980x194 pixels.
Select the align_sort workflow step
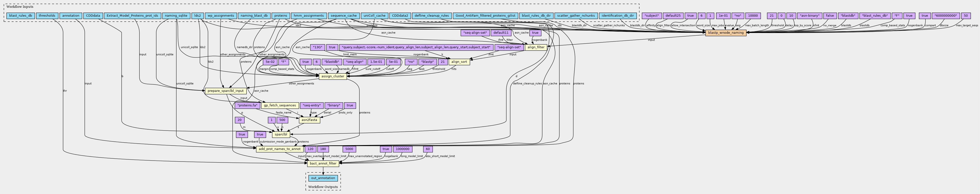pos(459,62)
